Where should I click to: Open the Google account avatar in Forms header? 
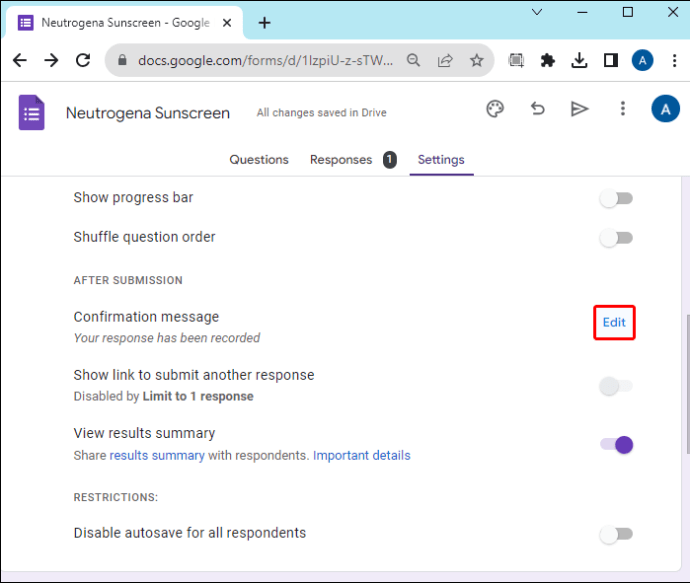(665, 109)
